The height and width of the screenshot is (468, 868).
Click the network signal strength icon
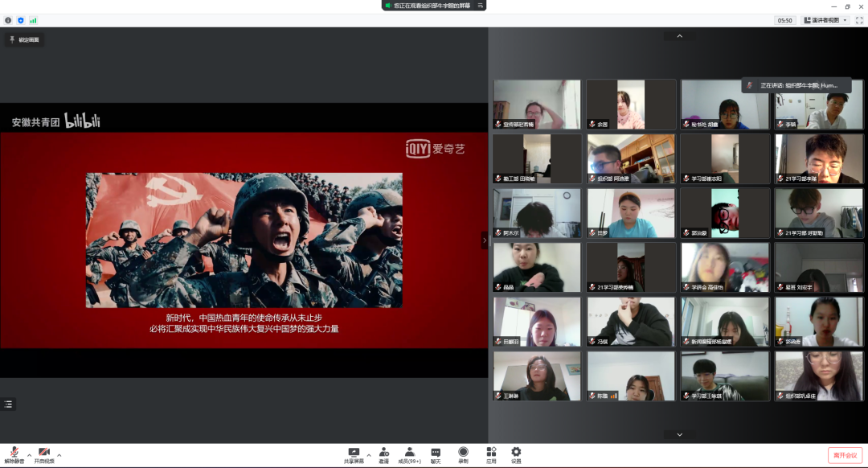(x=33, y=20)
